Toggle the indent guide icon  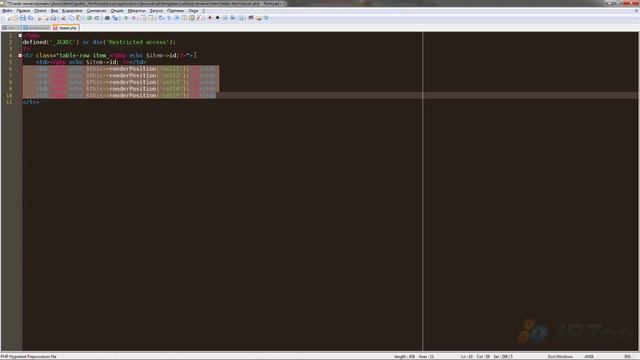click(x=177, y=18)
